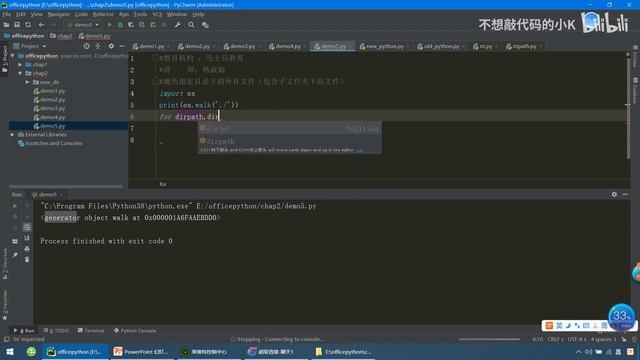
Task: Open Window menu
Action: (176, 14)
